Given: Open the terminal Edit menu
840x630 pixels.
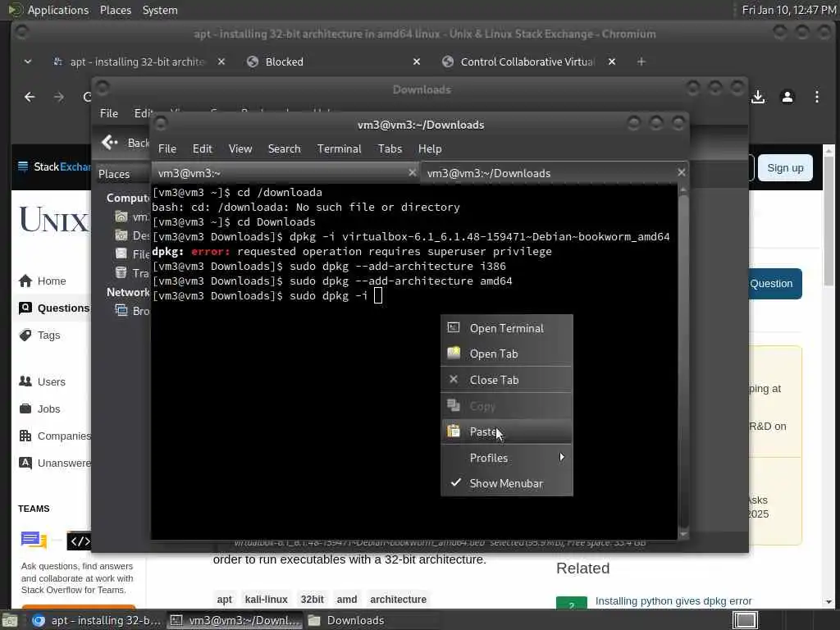Looking at the screenshot, I should [203, 149].
